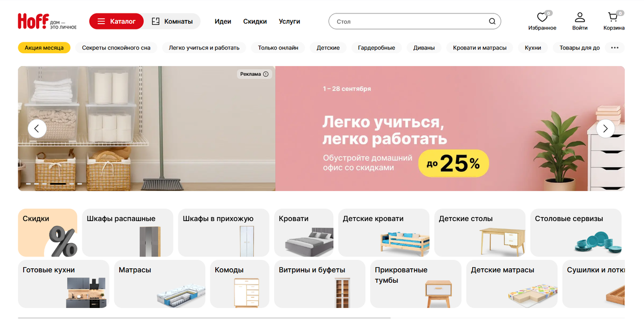Click the search field with Стол
Viewport: 644px width, 330px height.
[414, 21]
